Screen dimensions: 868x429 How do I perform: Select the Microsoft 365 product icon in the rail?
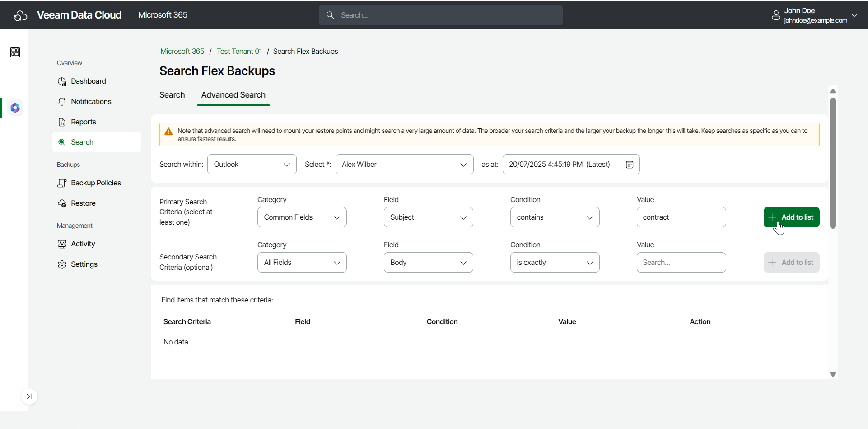15,108
